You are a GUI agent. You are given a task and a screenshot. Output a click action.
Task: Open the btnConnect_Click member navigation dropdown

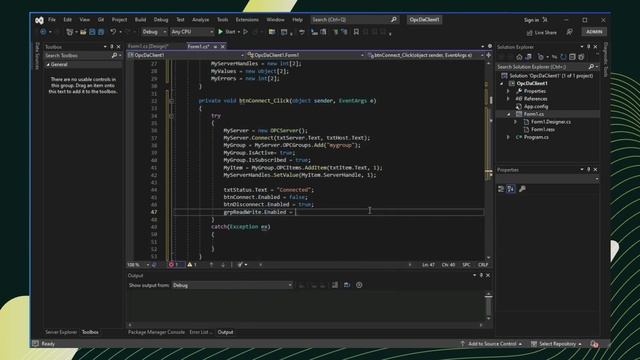tap(426, 55)
